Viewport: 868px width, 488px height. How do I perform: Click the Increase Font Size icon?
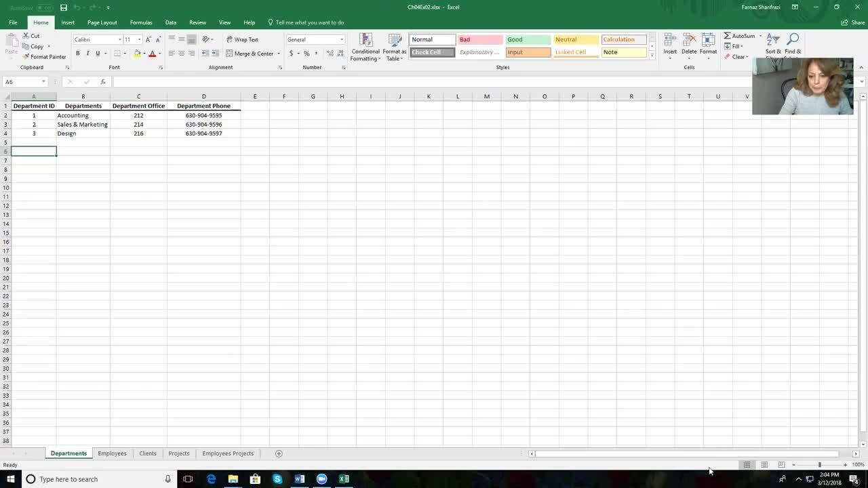149,39
